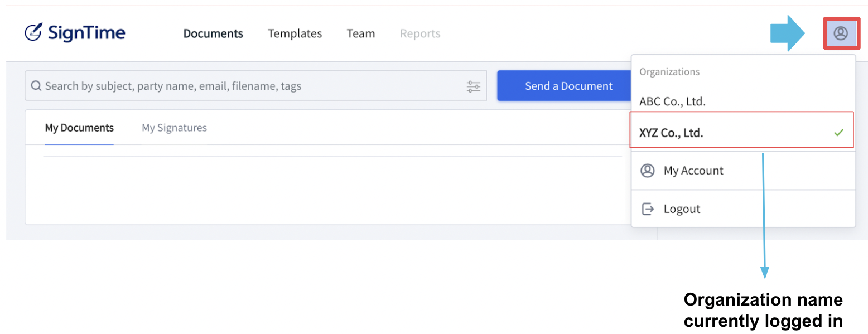Focus the document search field
Viewport: 868px width, 334px height.
[x=255, y=86]
